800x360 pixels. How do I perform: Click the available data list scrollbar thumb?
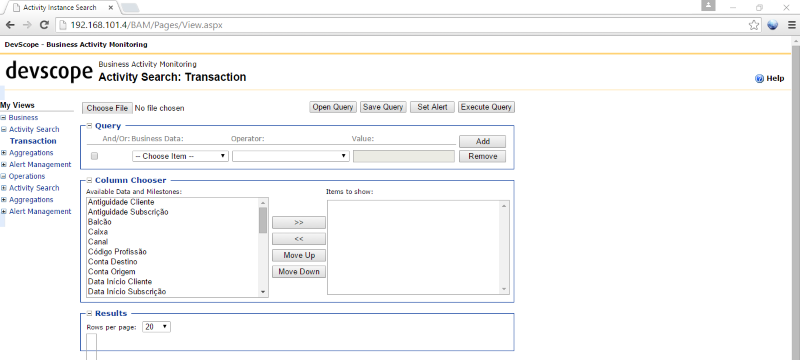click(x=263, y=220)
